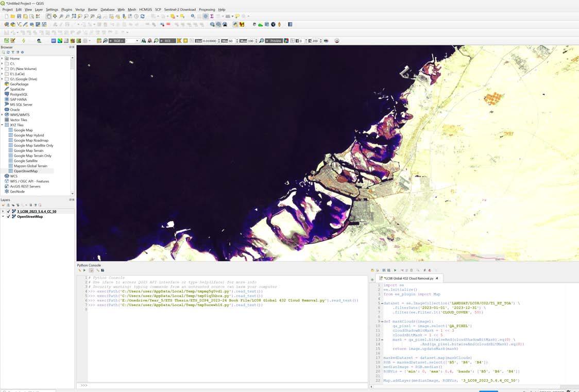Expand the C:\ drive node
Image resolution: width=579 pixels, height=392 pixels.
(x=2, y=63)
